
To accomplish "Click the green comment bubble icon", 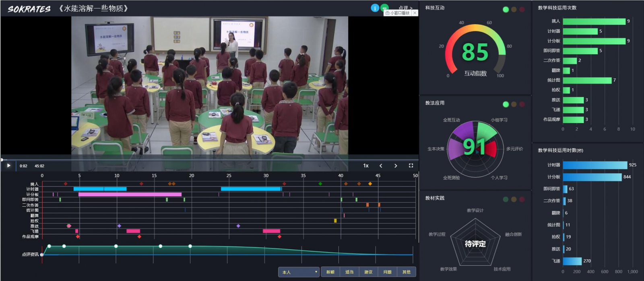I will [x=384, y=7].
